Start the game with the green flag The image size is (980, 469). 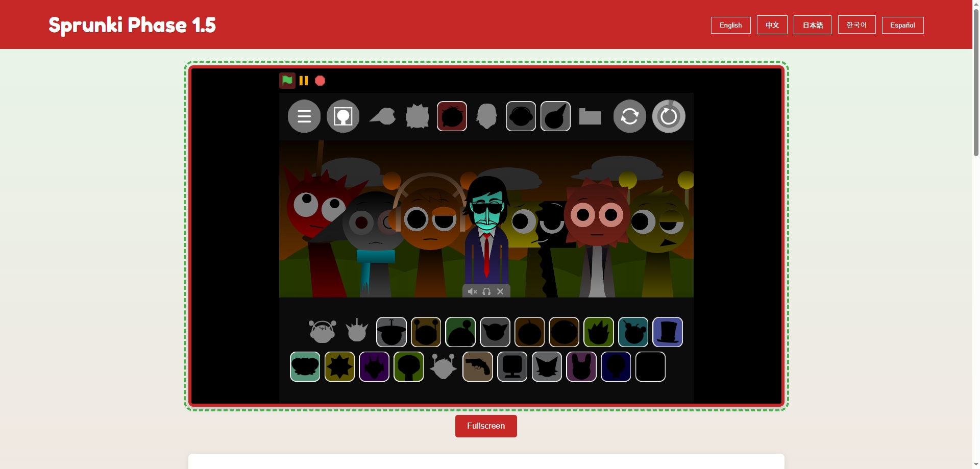pos(287,81)
